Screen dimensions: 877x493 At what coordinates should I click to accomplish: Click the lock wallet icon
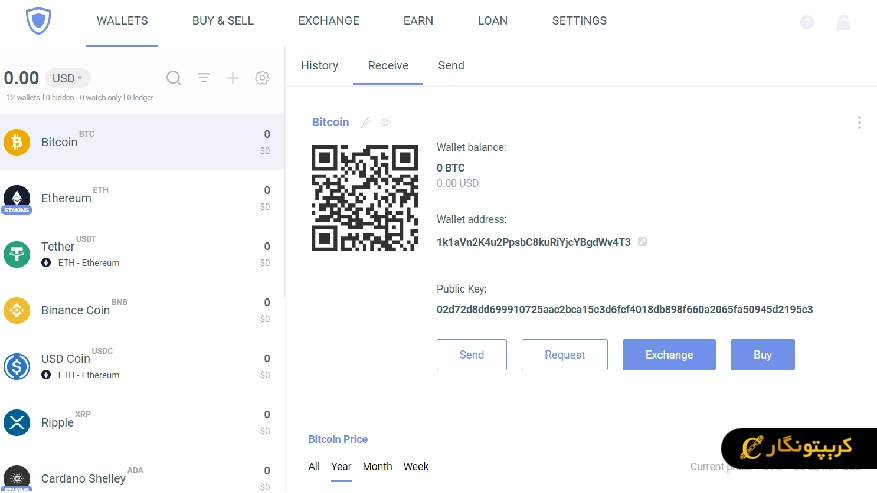843,22
